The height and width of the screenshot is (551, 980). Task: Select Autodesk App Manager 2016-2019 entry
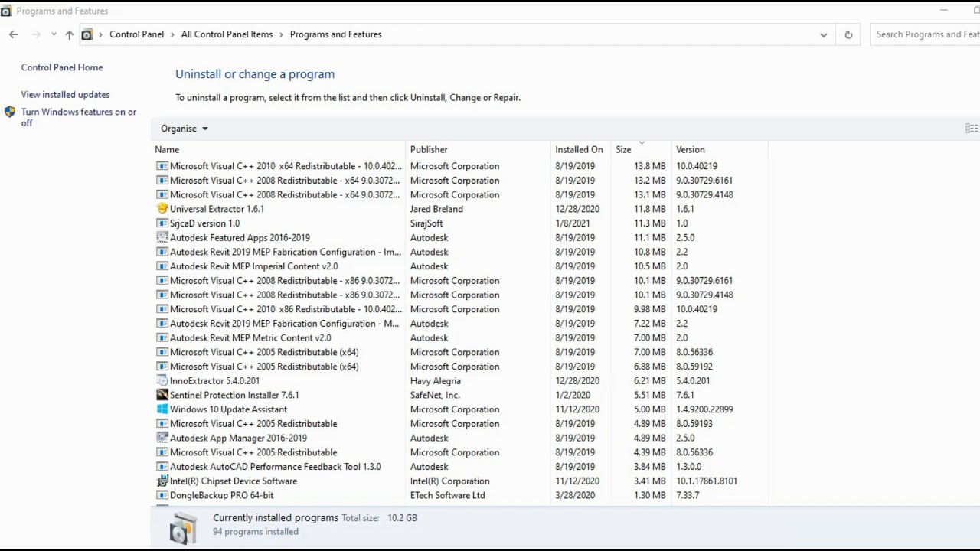(x=238, y=439)
